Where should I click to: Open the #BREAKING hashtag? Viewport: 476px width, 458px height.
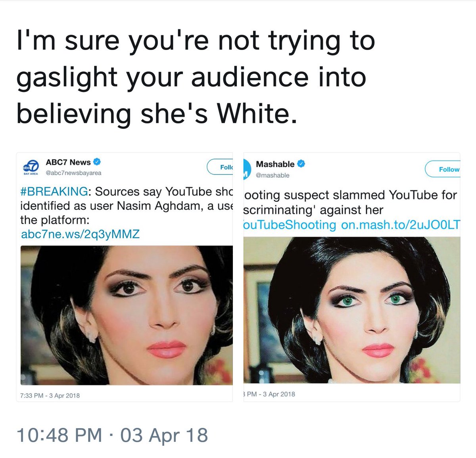(x=54, y=192)
